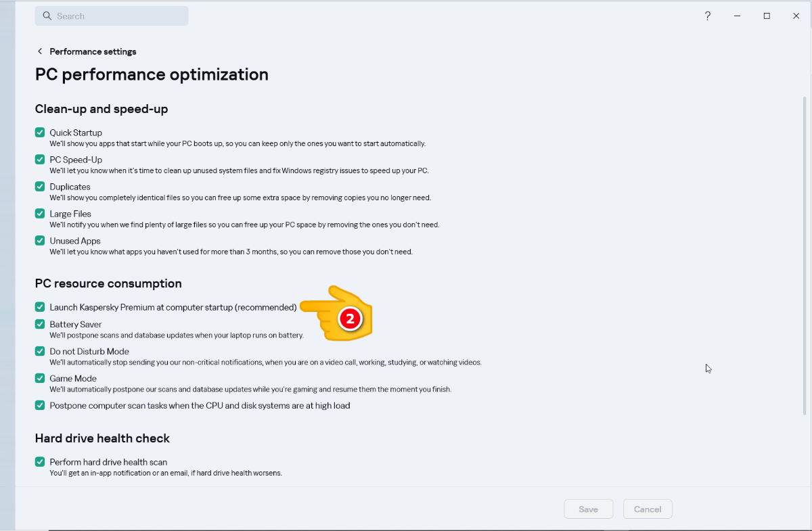Screen dimensions: 812x531
Task: Uncheck the Quick Startup checkbox
Action: click(x=40, y=133)
